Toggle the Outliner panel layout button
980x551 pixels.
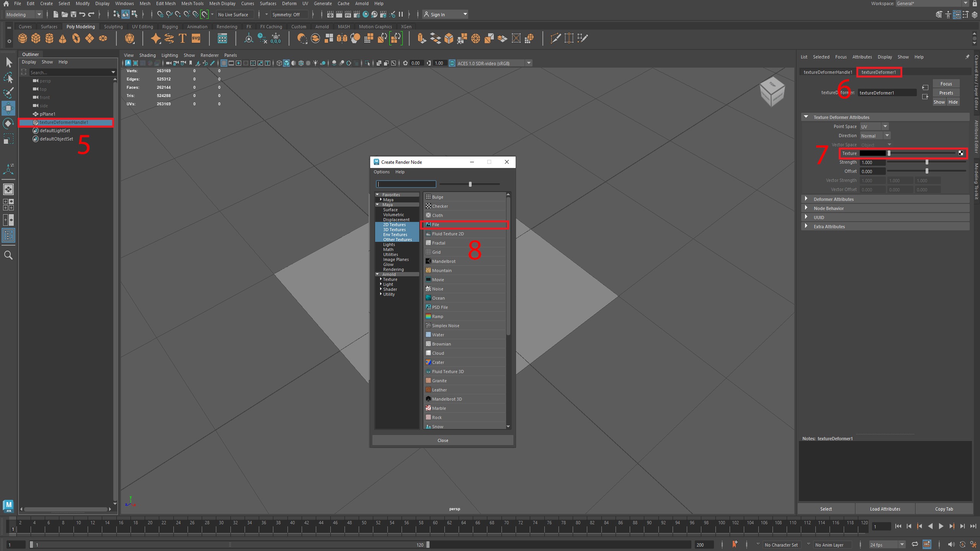[8, 235]
